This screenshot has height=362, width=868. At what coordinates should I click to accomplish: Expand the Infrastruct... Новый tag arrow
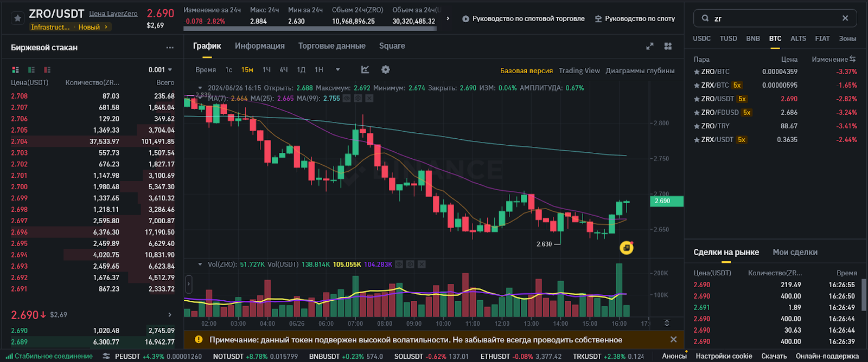[x=106, y=27]
